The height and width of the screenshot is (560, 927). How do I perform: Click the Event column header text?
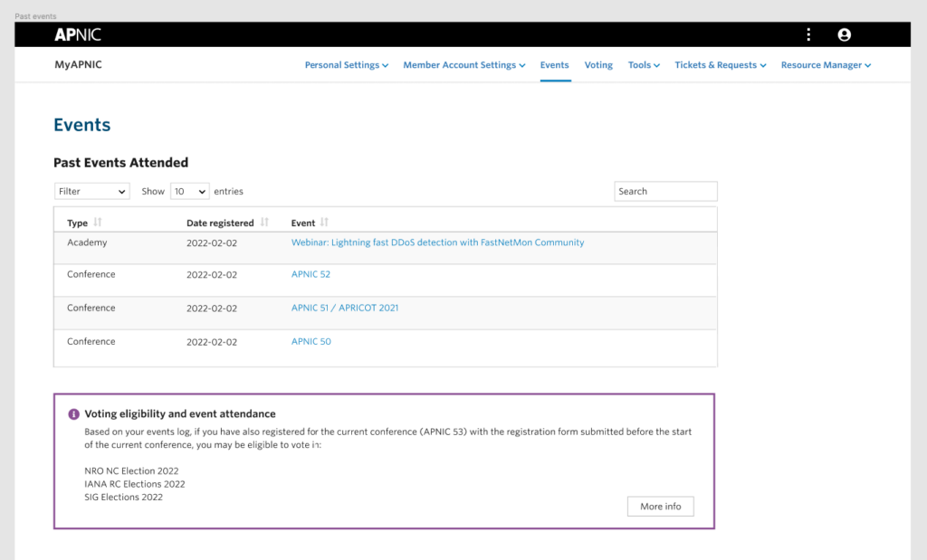tap(302, 223)
